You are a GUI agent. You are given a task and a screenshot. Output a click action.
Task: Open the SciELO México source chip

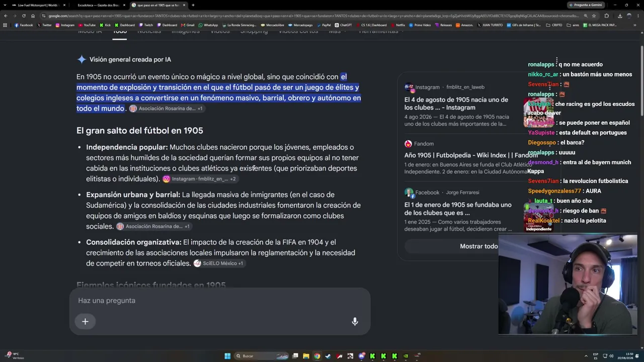(219, 263)
